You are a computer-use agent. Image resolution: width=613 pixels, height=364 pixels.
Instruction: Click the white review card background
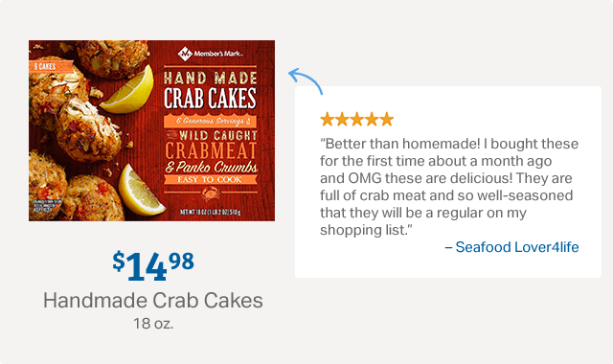[x=448, y=182]
